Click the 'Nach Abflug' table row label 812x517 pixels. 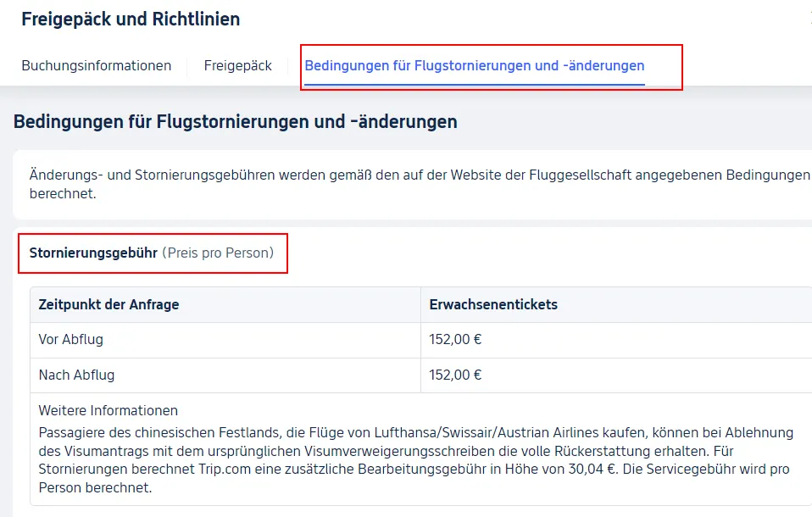[x=76, y=375]
